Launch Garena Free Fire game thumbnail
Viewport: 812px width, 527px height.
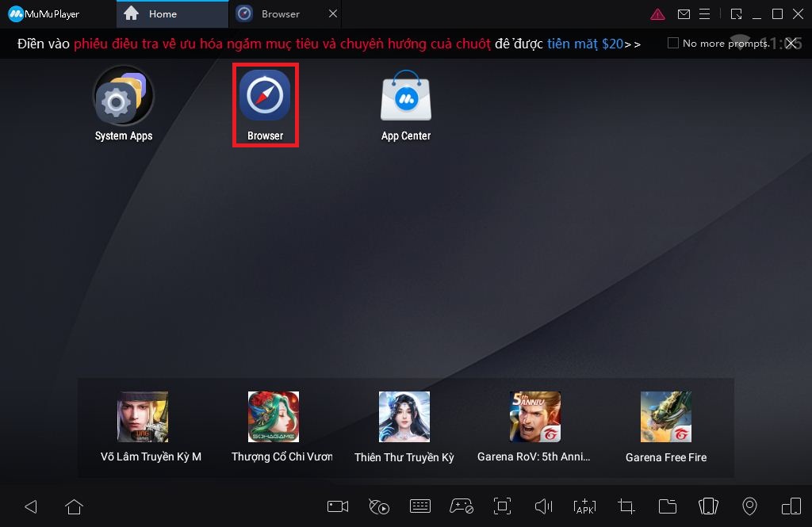[666, 417]
